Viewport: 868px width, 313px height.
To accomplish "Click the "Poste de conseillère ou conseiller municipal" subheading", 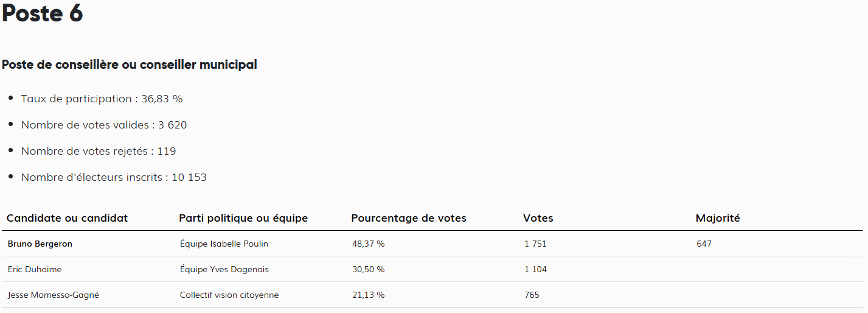I will coord(130,65).
